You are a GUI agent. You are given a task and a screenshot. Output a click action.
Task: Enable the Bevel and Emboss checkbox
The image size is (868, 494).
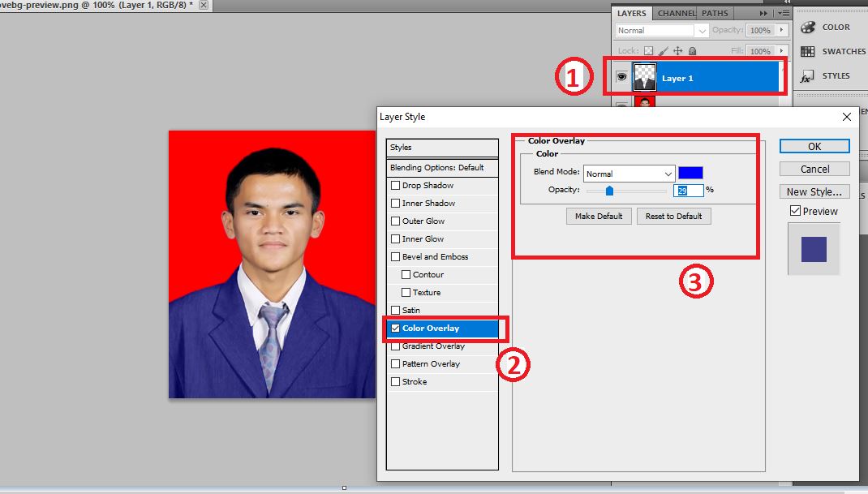pyautogui.click(x=395, y=256)
